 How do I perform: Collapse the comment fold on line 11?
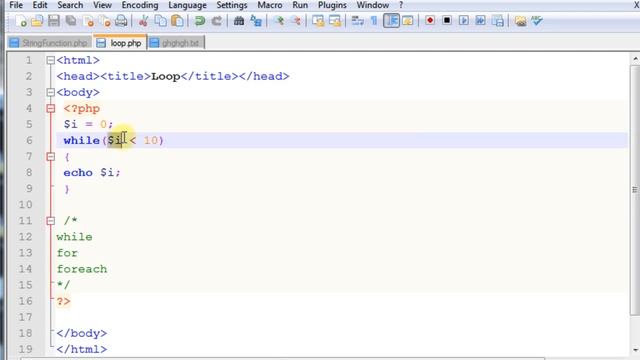click(x=50, y=221)
